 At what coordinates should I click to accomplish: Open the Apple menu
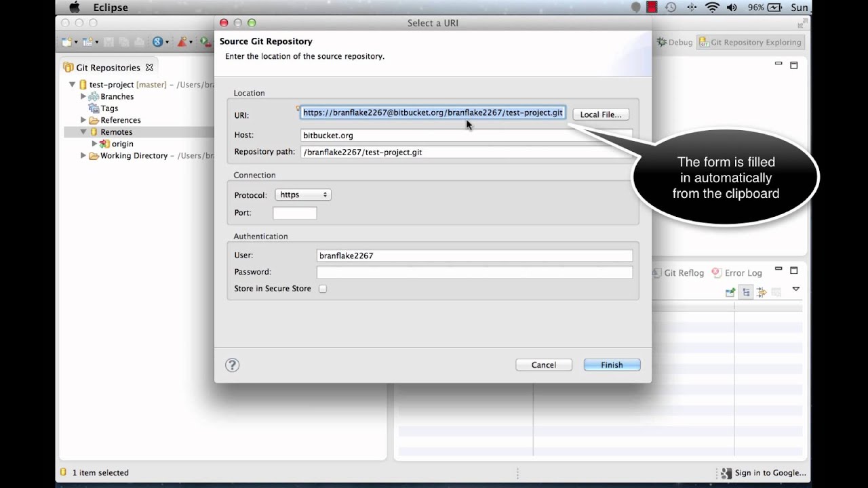[75, 7]
